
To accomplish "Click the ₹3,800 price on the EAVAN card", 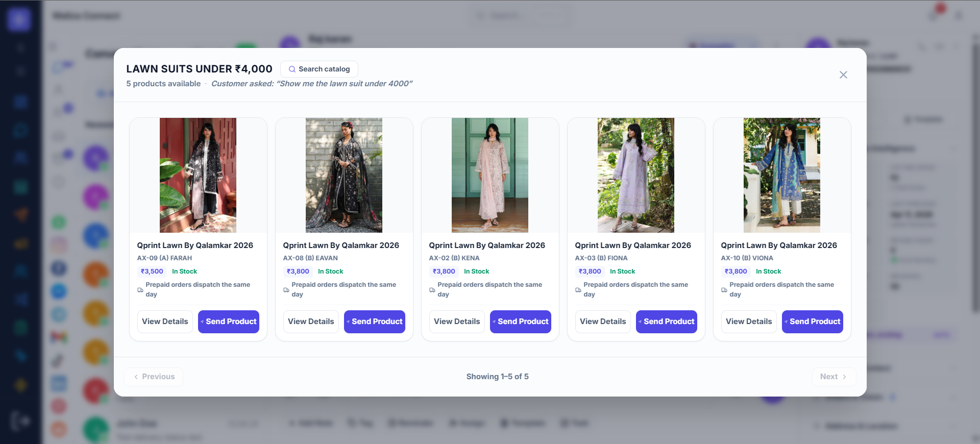I will click(x=298, y=272).
